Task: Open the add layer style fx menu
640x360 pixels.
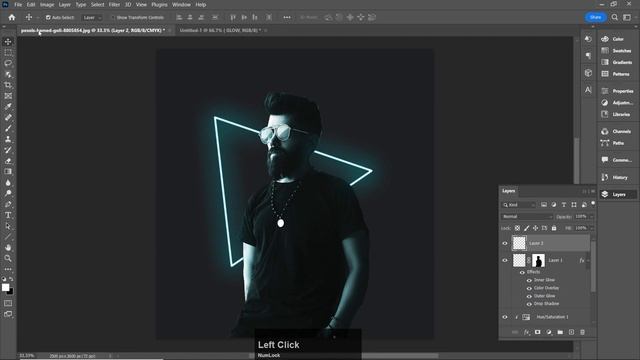Action: click(x=527, y=332)
